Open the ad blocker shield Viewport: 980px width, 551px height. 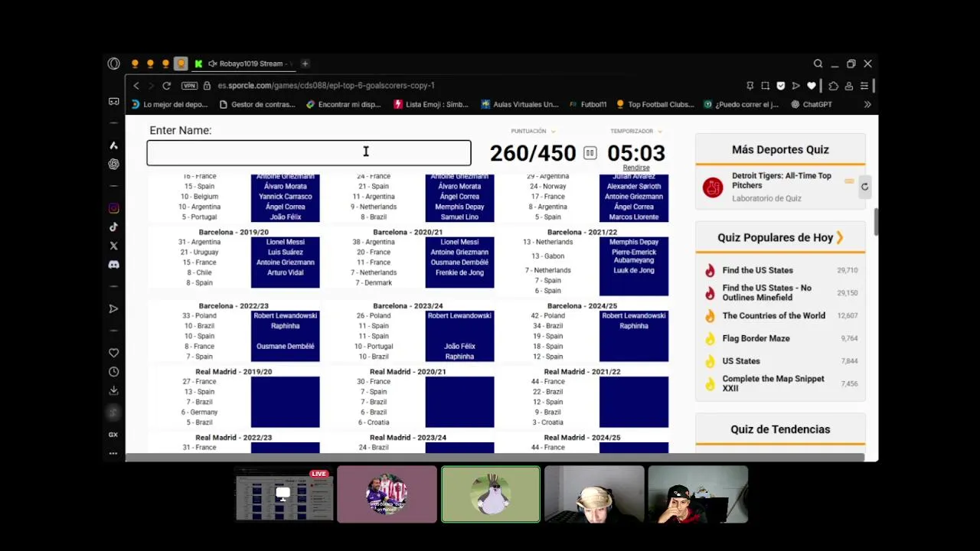pyautogui.click(x=780, y=86)
